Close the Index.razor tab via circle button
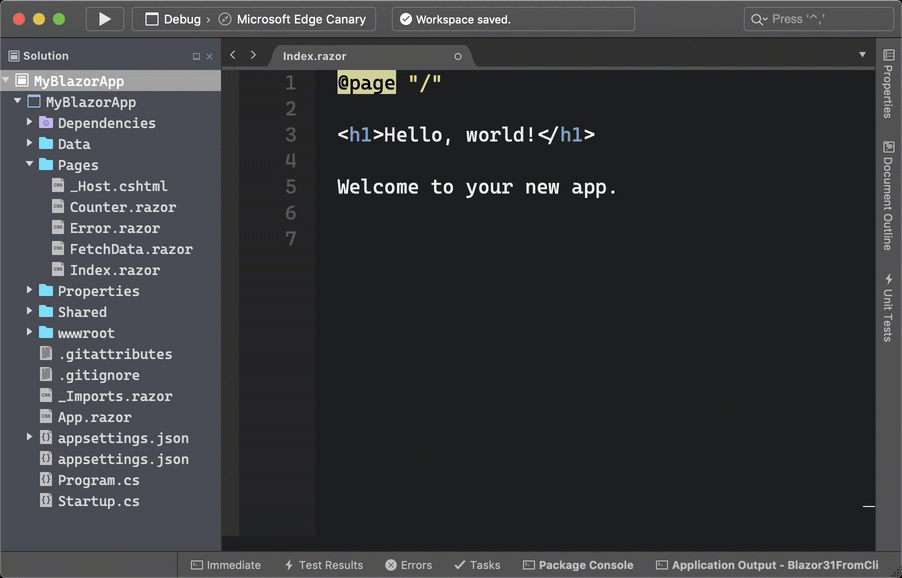The width and height of the screenshot is (902, 578). pyautogui.click(x=458, y=56)
